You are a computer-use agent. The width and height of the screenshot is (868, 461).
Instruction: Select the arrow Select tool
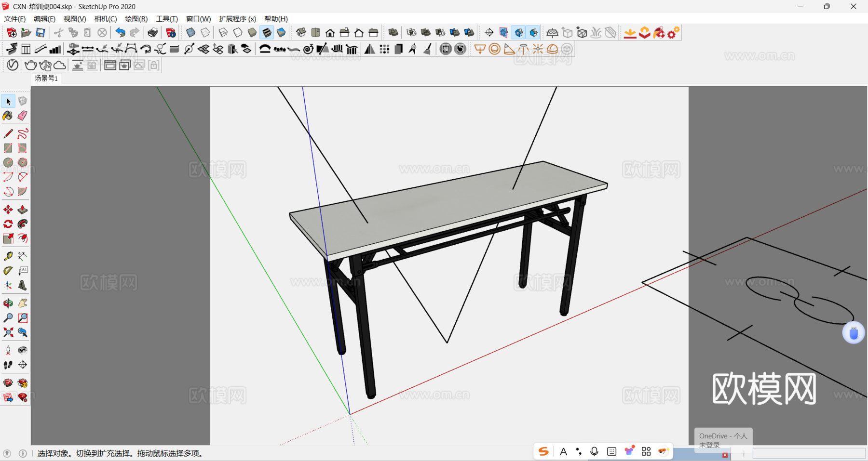(x=8, y=101)
